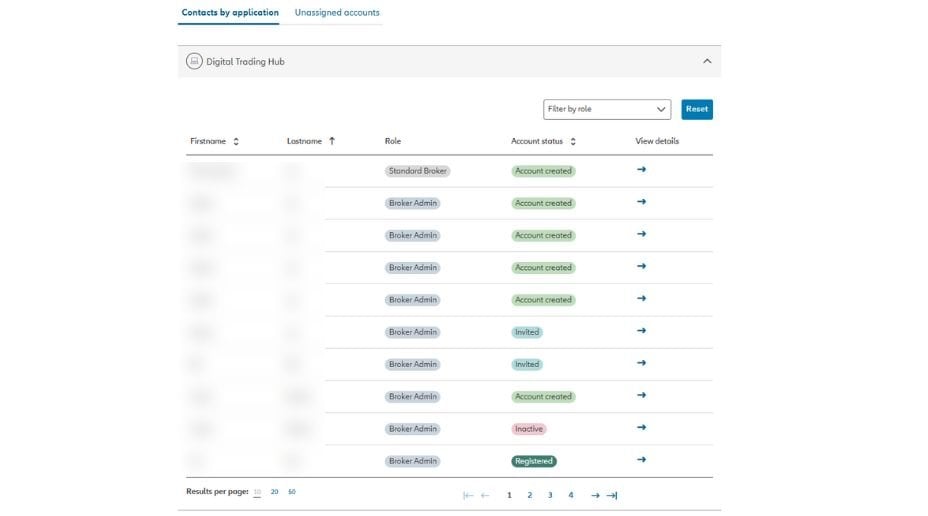
Task: Open the Unassigned accounts tab
Action: [x=337, y=12]
